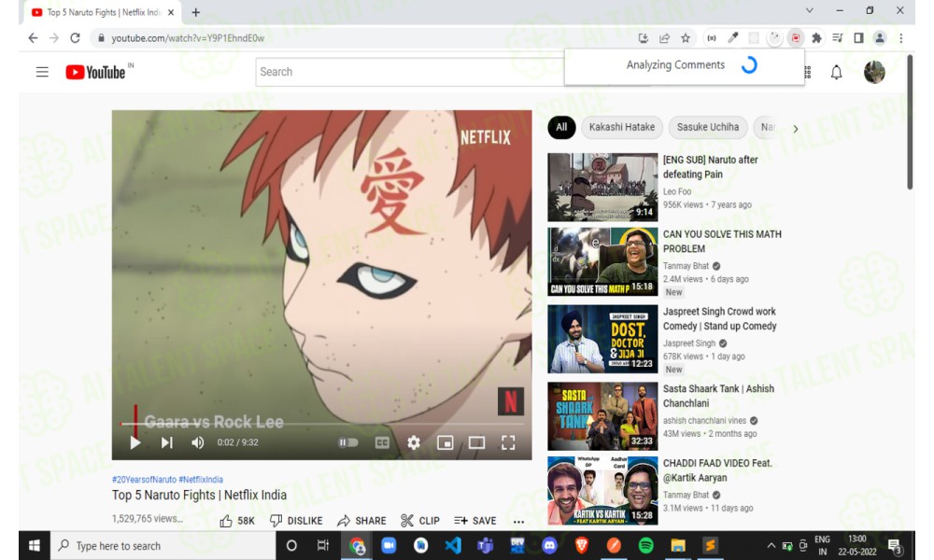
Task: Switch to theater mode
Action: [x=476, y=442]
